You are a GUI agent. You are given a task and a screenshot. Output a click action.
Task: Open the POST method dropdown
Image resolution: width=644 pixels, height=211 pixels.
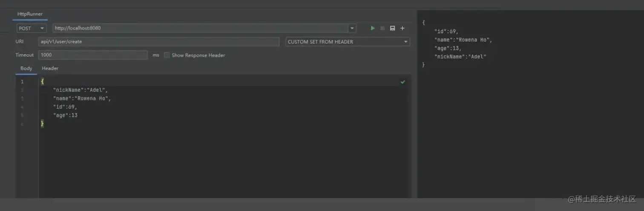pos(32,29)
